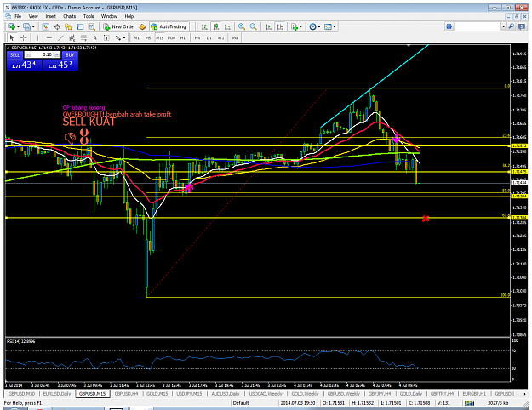This screenshot has height=410, width=532.
Task: Expand search field dropdown arrow
Action: click(504, 26)
